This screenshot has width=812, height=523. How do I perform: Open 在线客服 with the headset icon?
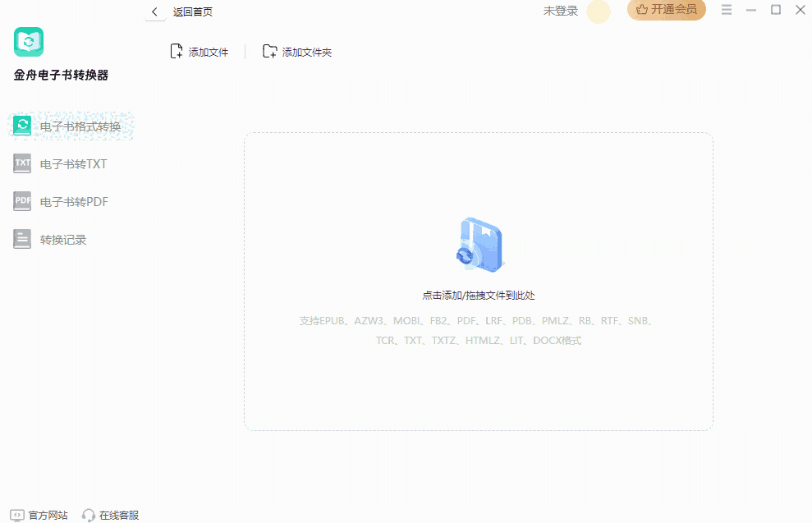point(88,515)
